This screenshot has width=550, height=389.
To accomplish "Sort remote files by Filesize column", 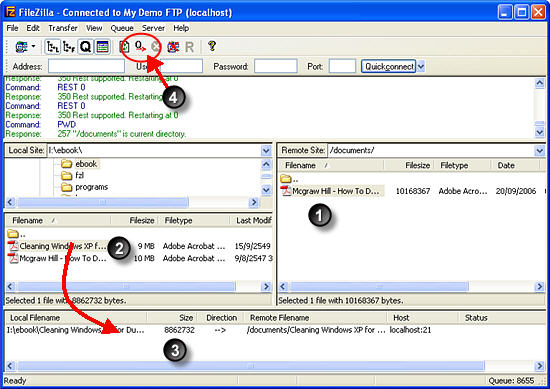I will pos(409,165).
